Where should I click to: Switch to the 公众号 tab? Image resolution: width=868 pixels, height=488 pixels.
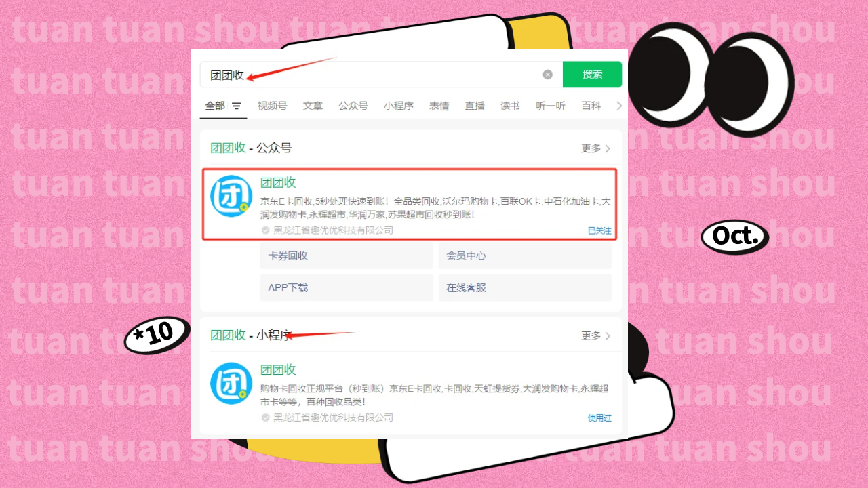coord(353,106)
